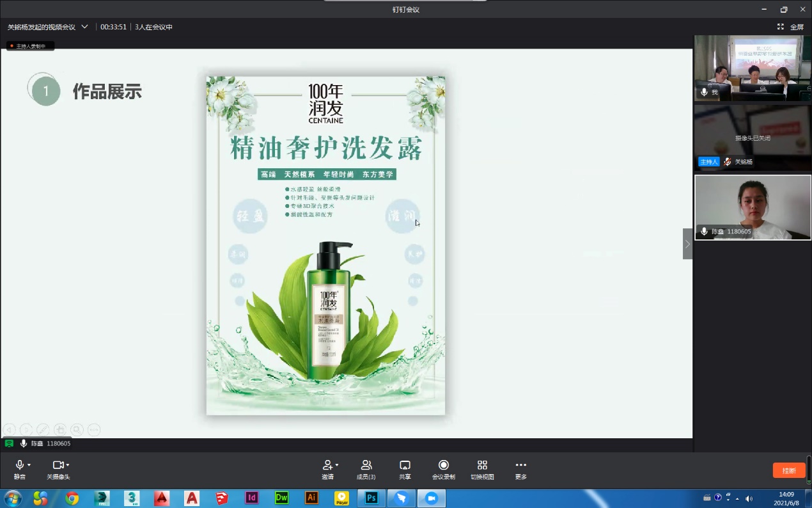The height and width of the screenshot is (508, 812).
Task: Click the green network signal status icon
Action: pos(9,443)
